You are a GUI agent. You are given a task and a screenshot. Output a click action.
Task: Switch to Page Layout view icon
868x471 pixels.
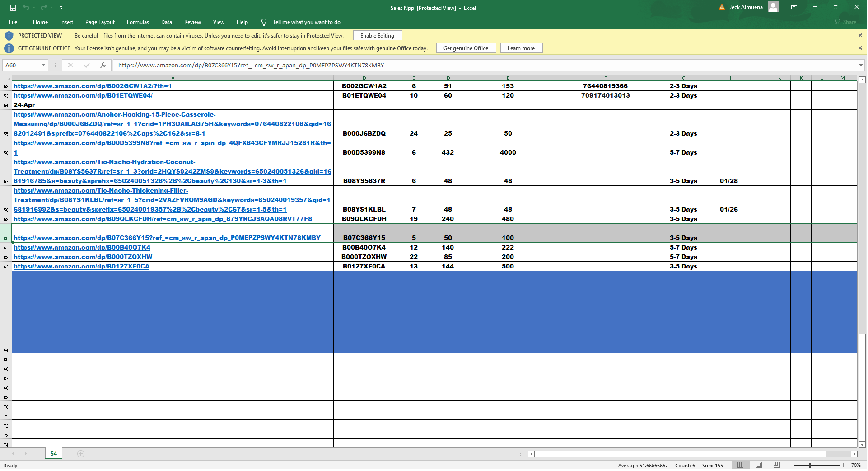tap(759, 465)
